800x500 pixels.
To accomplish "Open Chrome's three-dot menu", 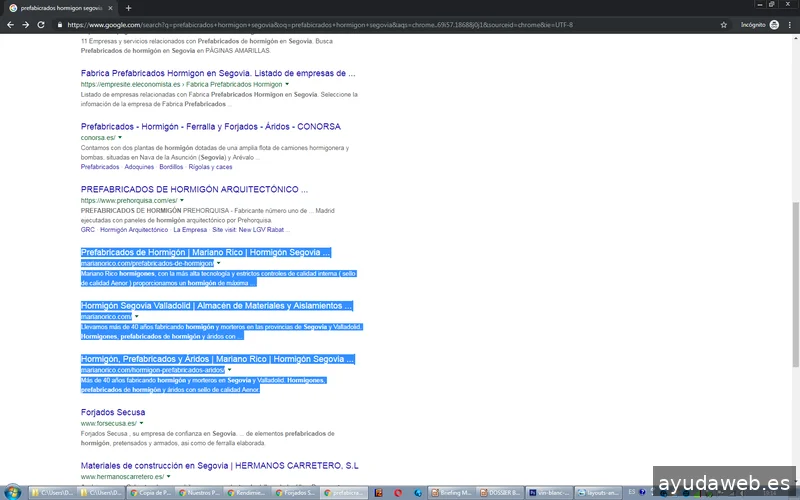I will coord(790,24).
